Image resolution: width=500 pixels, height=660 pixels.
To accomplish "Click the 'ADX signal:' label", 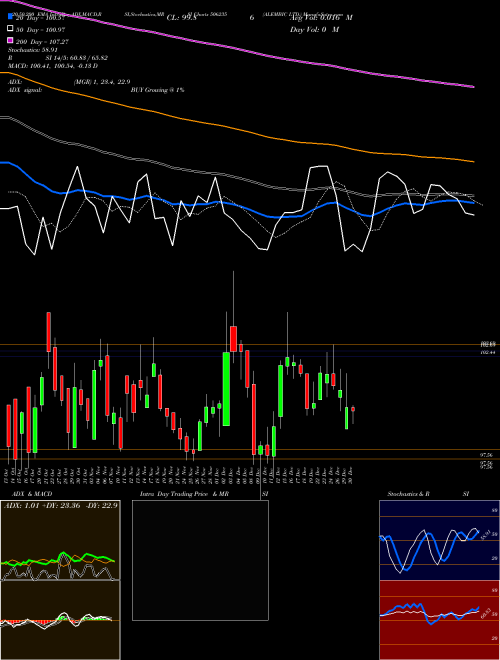I will click(25, 90).
